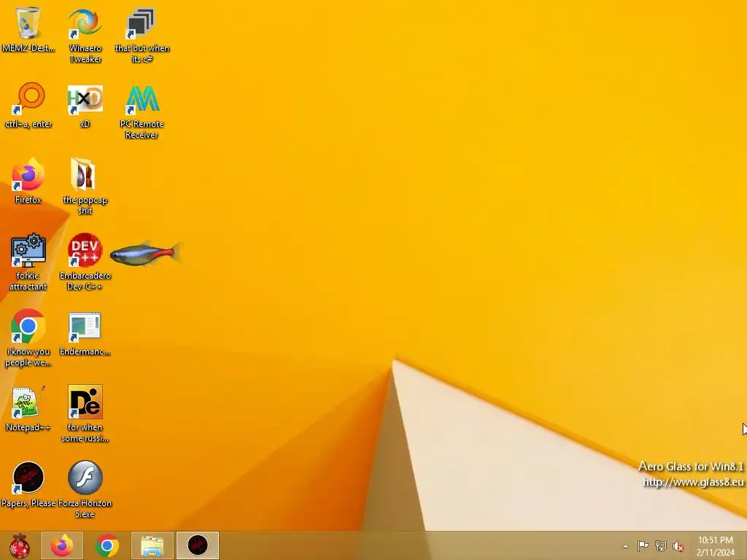Switch to Firefox in the taskbar

[x=62, y=545]
